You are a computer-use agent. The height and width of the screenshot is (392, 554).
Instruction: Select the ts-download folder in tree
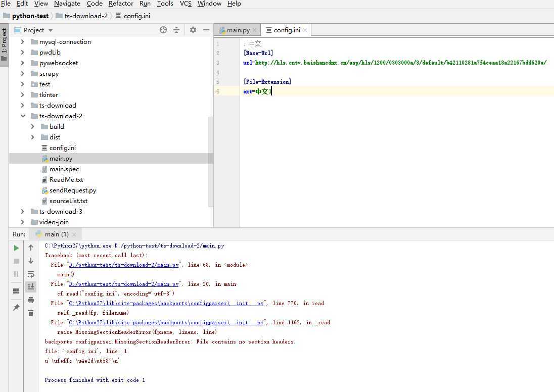point(57,105)
